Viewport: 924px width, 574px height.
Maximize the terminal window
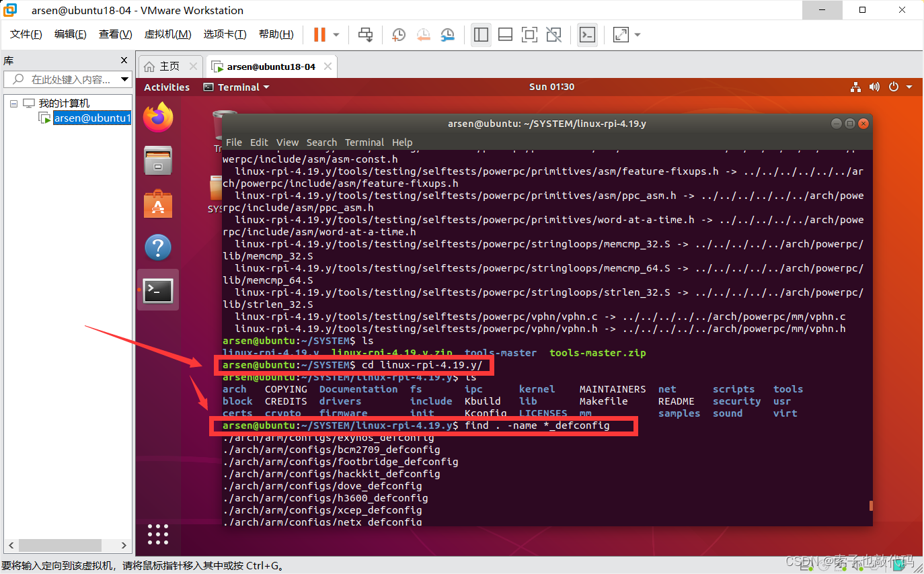[849, 124]
